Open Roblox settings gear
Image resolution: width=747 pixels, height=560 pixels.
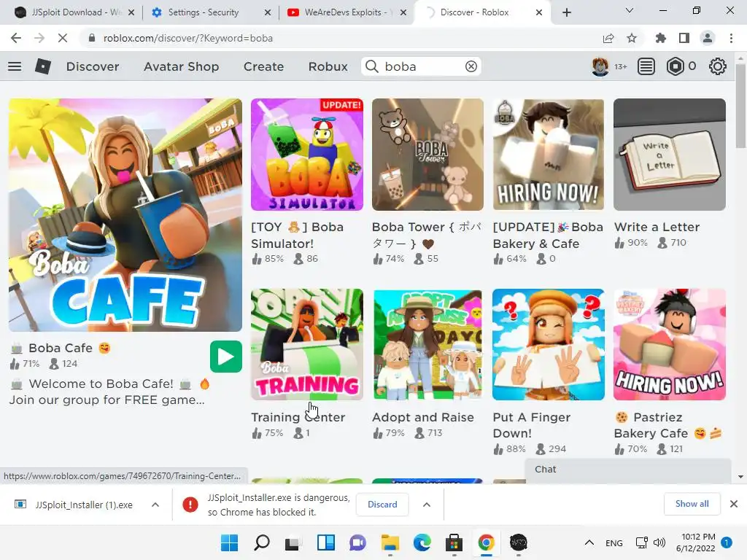[x=718, y=66]
